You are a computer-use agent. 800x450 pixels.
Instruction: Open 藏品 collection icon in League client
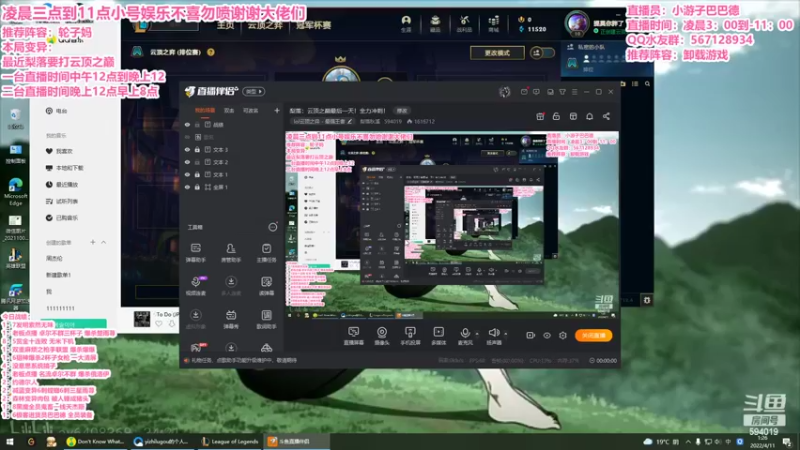click(435, 23)
